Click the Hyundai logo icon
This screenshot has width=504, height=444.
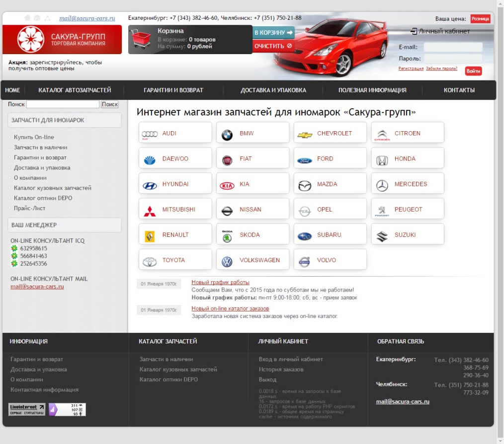150,186
